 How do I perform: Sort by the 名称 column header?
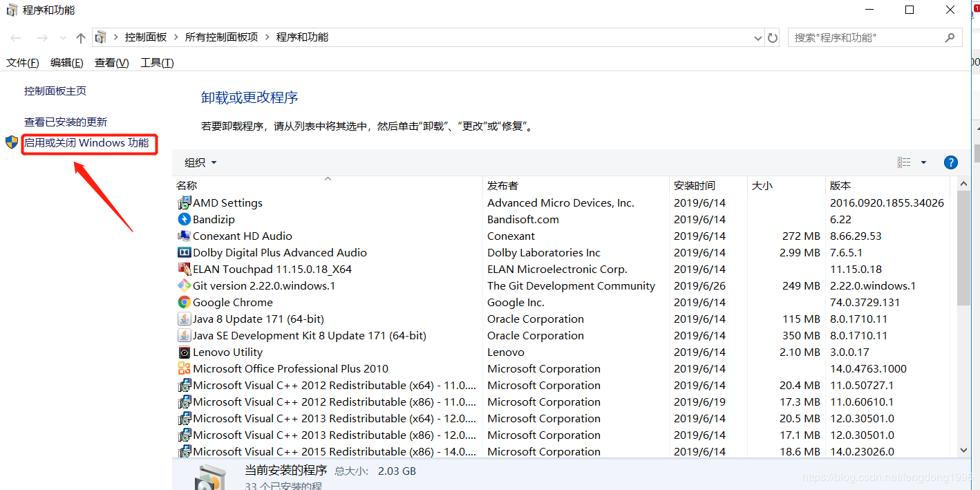tap(327, 185)
